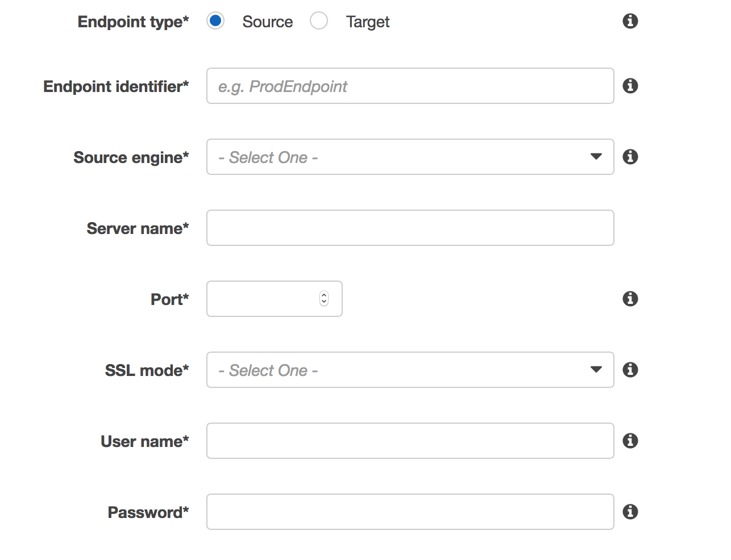This screenshot has height=560, width=731.
Task: Open the Source engine dropdown
Action: pos(410,157)
